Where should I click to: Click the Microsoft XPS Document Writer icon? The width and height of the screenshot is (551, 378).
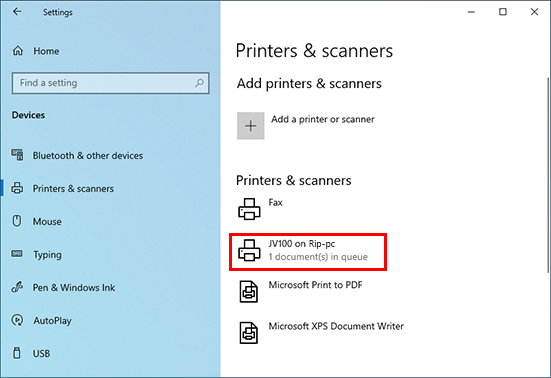point(249,333)
